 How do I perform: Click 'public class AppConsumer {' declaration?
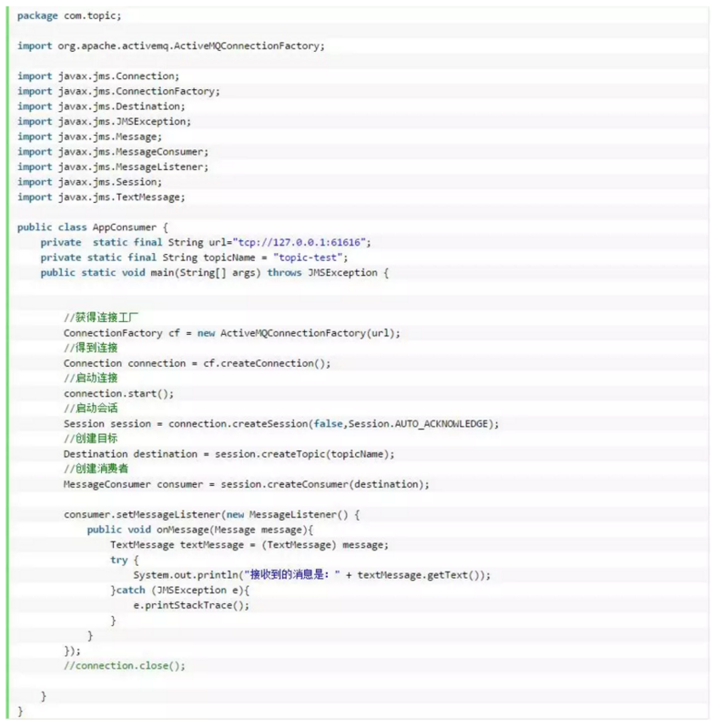pos(93,227)
